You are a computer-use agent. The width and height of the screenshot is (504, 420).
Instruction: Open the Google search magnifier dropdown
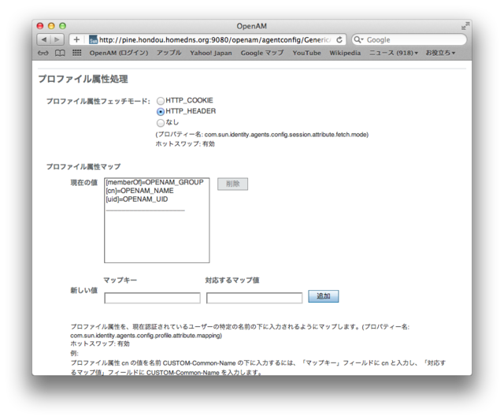coord(358,39)
